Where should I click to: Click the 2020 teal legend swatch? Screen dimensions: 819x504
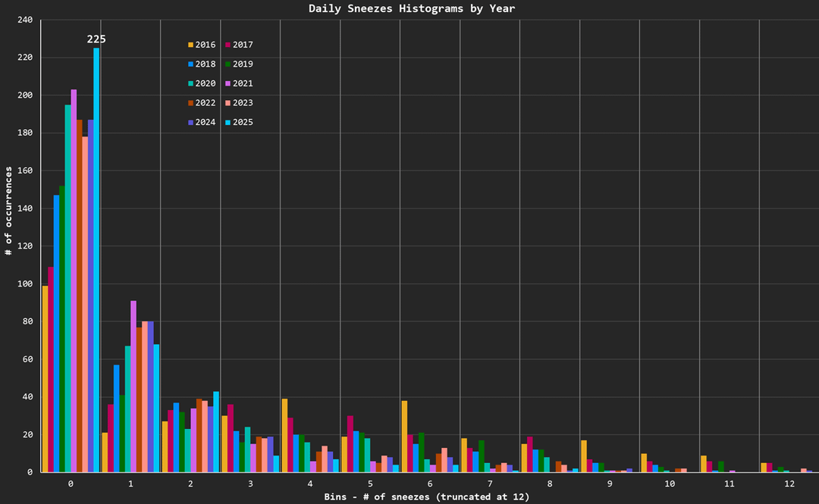190,84
